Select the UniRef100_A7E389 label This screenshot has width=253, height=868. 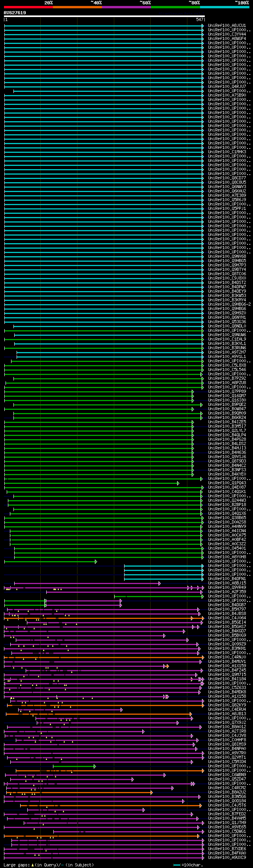[227, 195]
